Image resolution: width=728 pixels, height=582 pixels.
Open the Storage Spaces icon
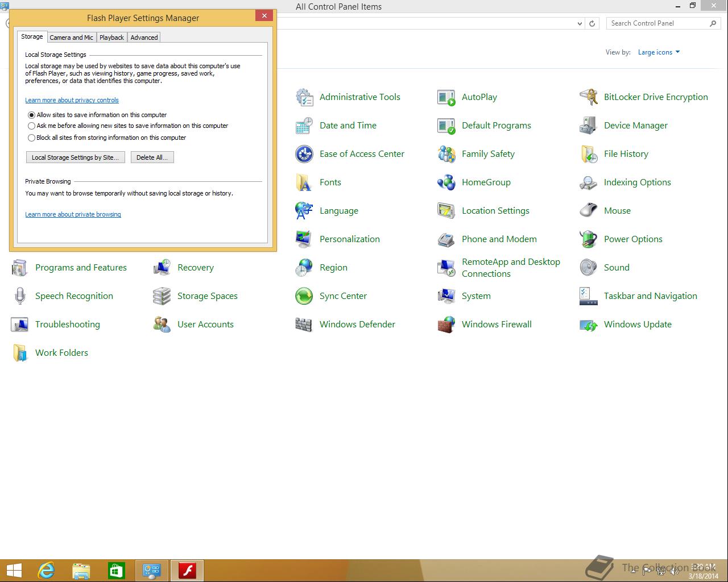162,296
